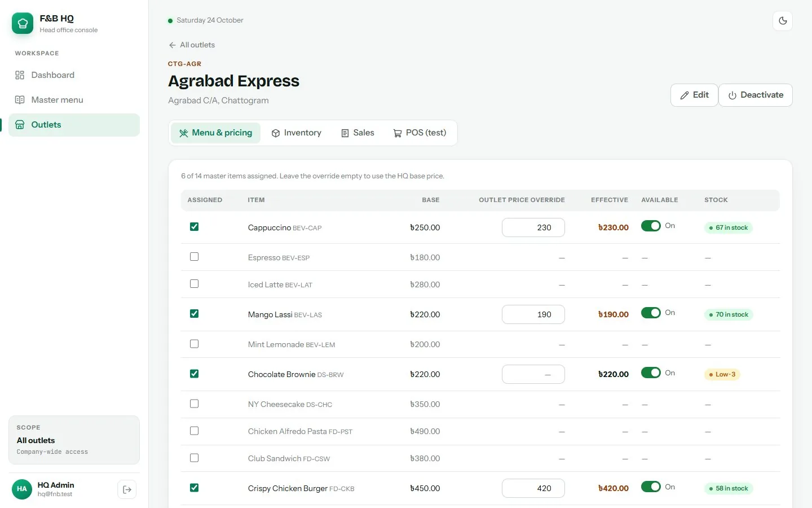812x508 pixels.
Task: Open Master menu in the sidebar
Action: pyautogui.click(x=74, y=100)
